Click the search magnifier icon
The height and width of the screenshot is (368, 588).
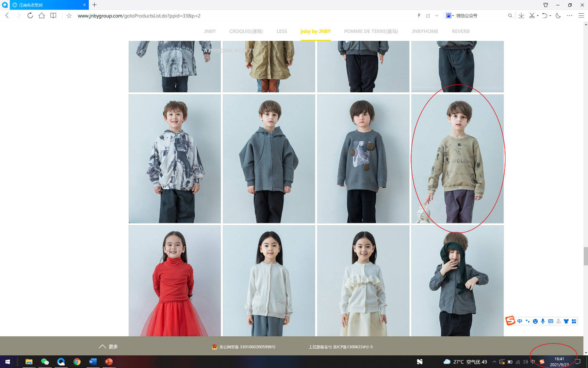510,16
